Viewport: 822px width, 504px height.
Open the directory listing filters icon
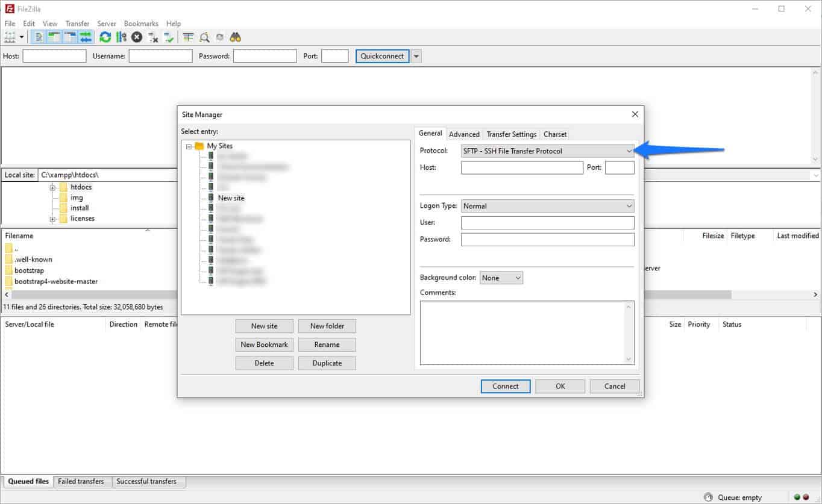pyautogui.click(x=189, y=37)
